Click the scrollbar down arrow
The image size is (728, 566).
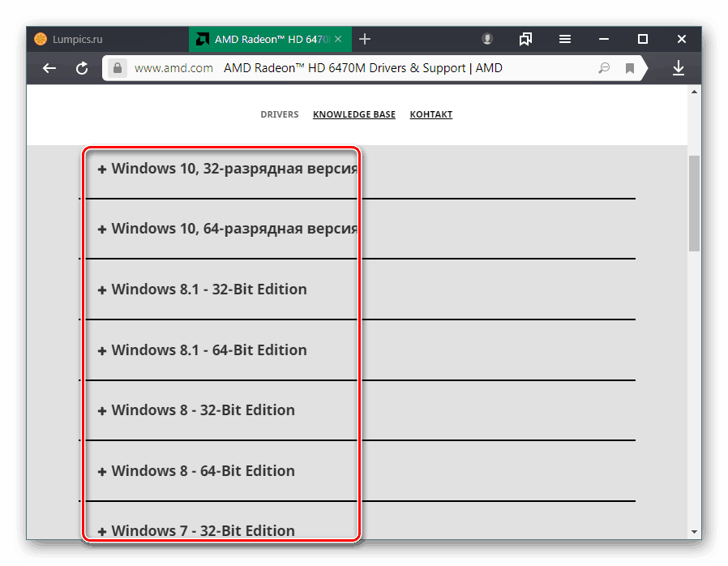point(694,532)
